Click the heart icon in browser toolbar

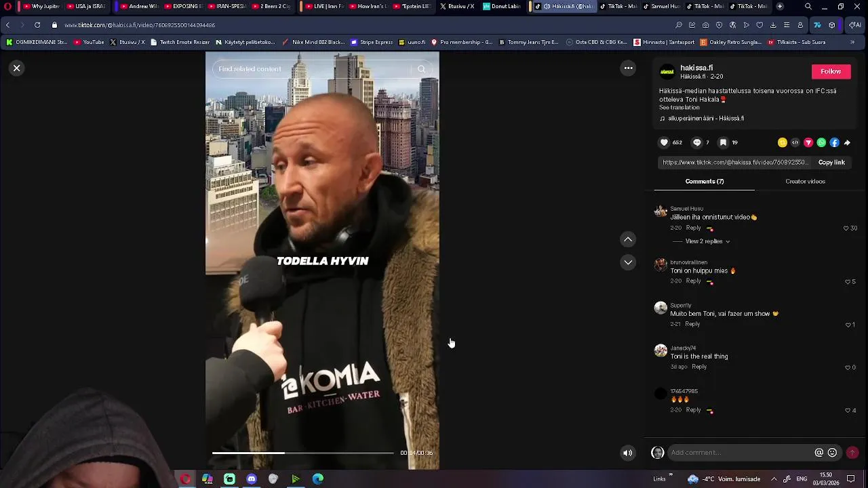[759, 25]
